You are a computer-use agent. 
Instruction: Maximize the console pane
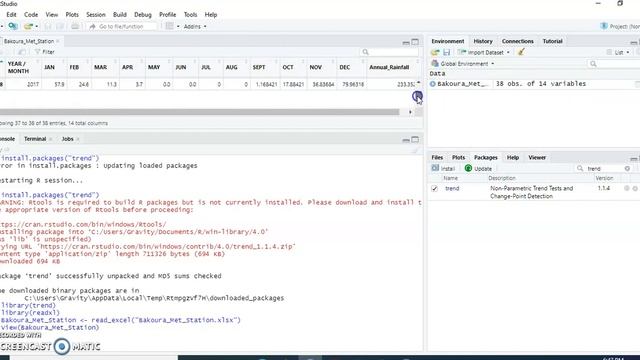click(x=415, y=139)
